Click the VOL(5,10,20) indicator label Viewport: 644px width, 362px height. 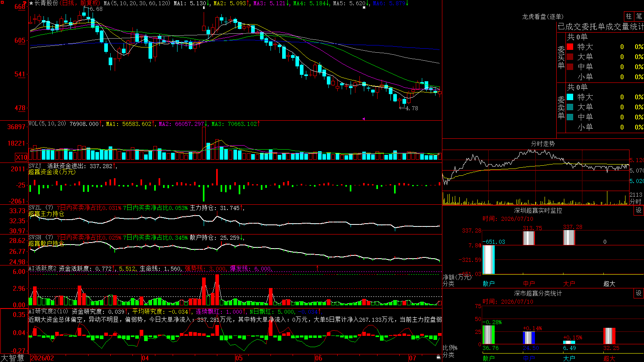(x=47, y=123)
